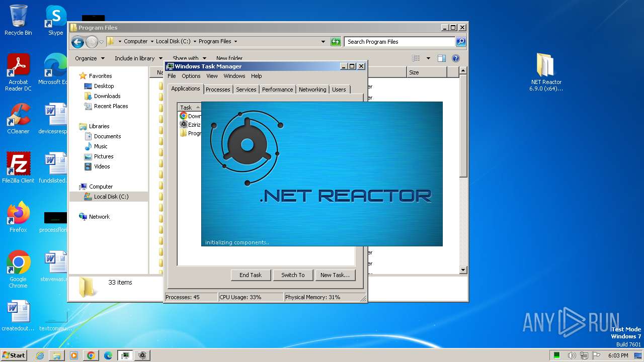Click the Explorer scrollbar up arrow

(463, 71)
